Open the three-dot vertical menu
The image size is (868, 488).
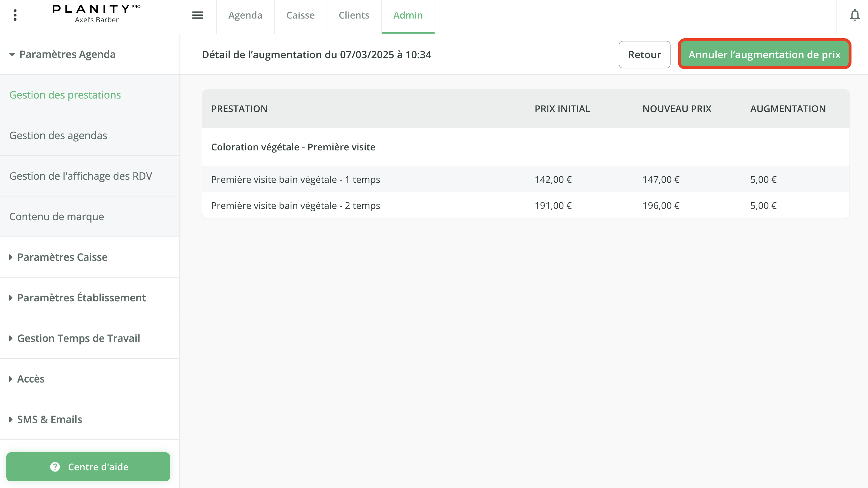tap(15, 15)
